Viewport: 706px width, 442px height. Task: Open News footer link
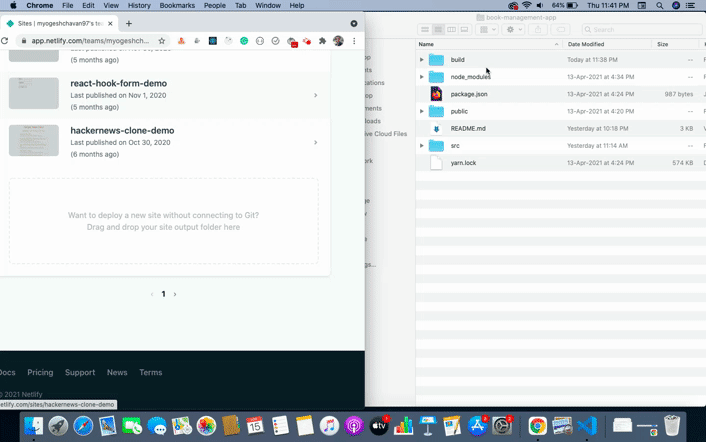pos(117,372)
